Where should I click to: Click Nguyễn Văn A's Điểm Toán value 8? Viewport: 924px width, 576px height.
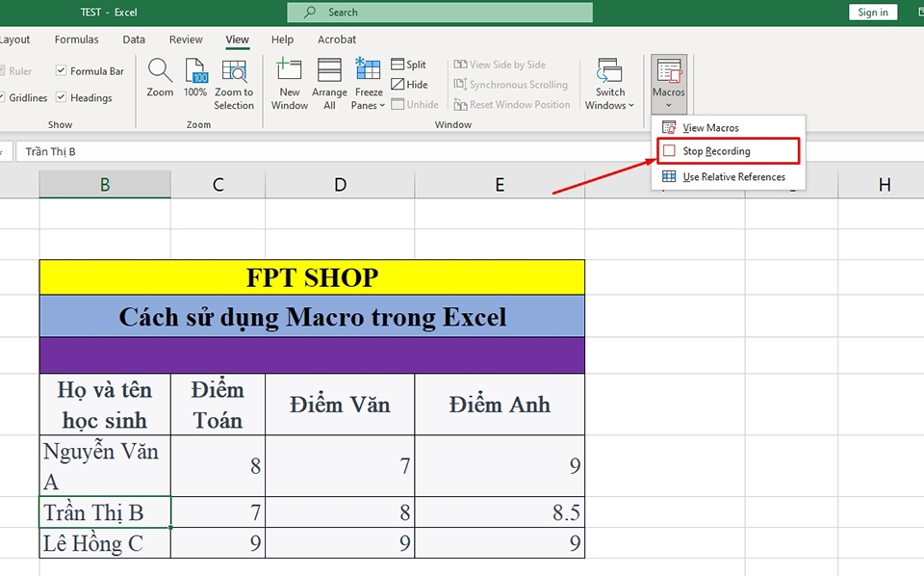(x=218, y=466)
